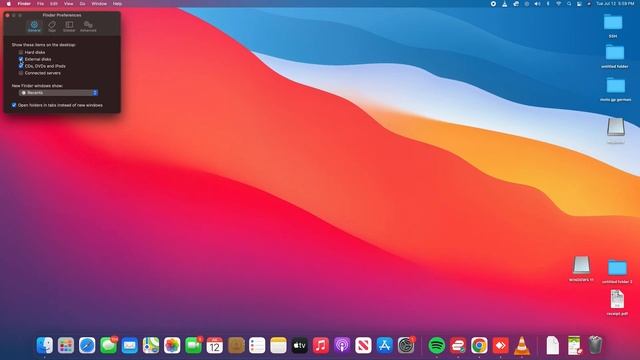Enable the Hard disks checkbox
640x360 pixels.
pyautogui.click(x=21, y=52)
